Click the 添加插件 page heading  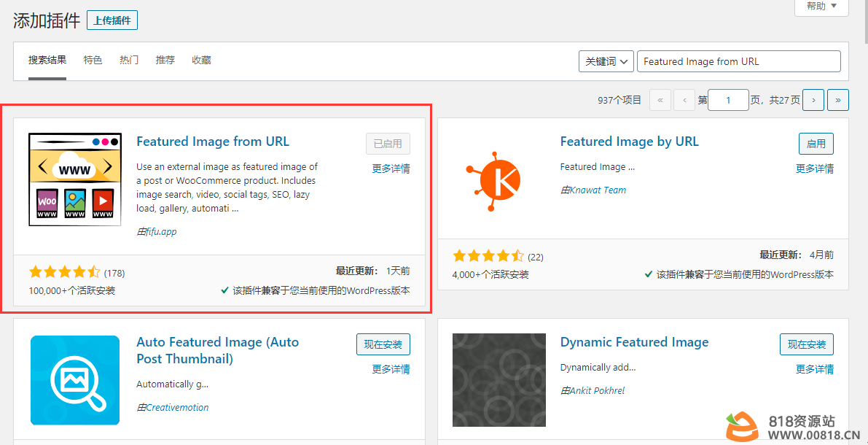[x=47, y=21]
